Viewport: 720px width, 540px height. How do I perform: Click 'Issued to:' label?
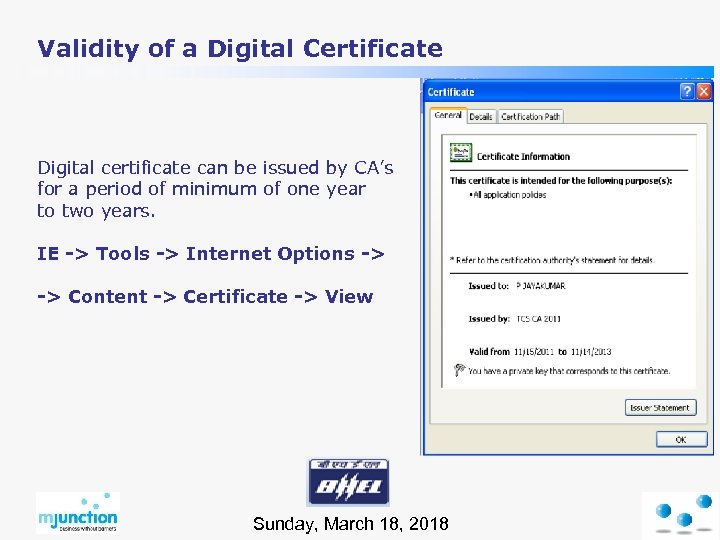[x=489, y=286]
